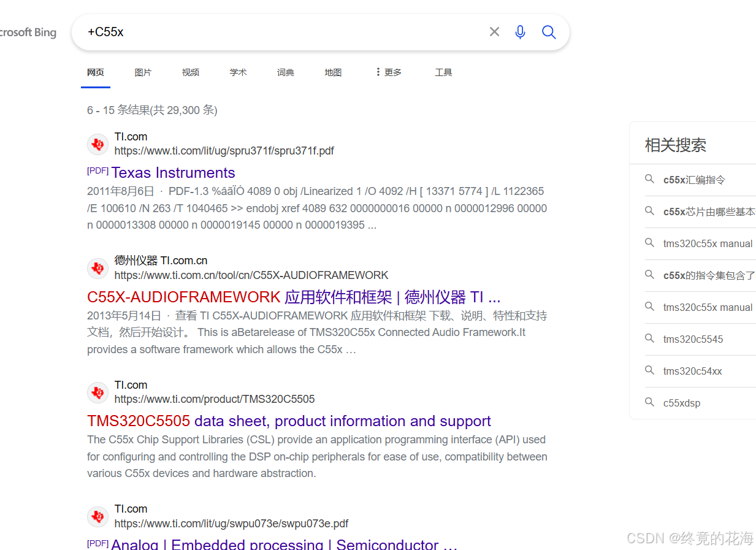The height and width of the screenshot is (550, 756).
Task: Start voice search with microphone icon
Action: click(520, 32)
